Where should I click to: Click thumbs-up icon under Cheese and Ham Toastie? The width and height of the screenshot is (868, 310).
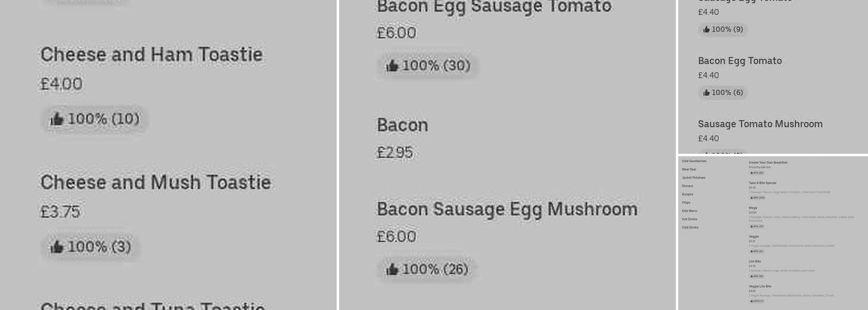[57, 119]
